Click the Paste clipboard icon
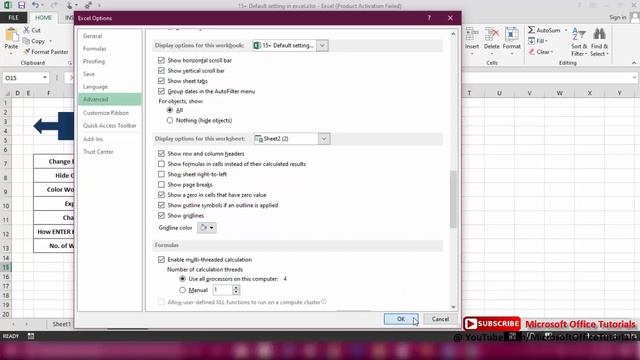640x360 pixels. pyautogui.click(x=11, y=35)
